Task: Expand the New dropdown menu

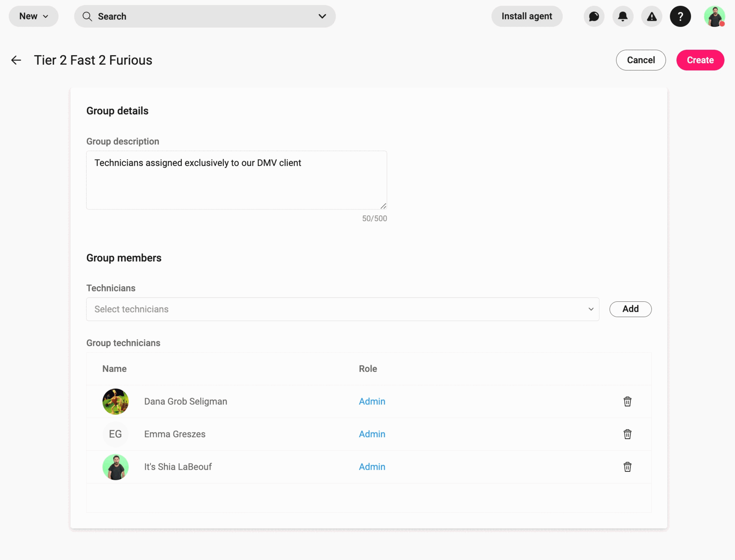Action: (34, 16)
